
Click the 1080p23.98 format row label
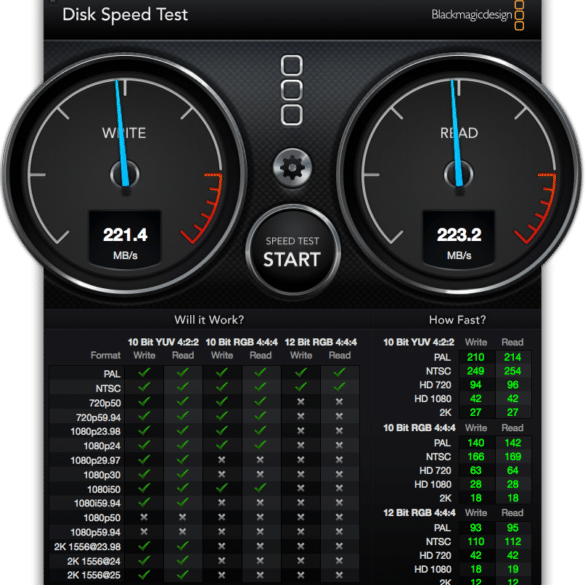[96, 432]
